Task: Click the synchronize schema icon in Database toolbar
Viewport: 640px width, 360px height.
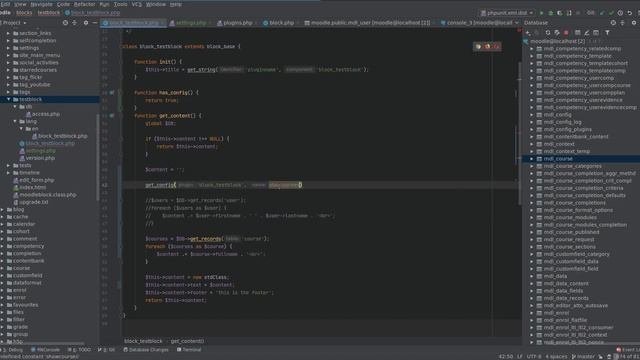Action: coord(557,33)
